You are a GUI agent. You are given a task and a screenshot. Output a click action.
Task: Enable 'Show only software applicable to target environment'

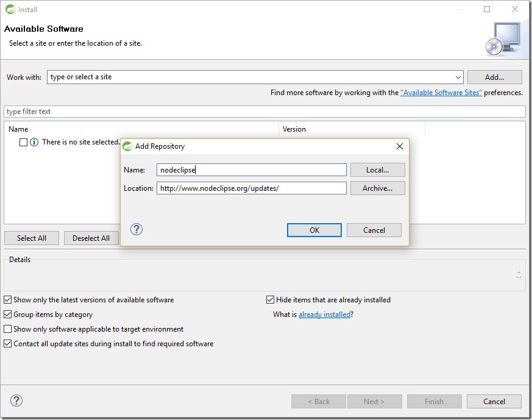[7, 329]
